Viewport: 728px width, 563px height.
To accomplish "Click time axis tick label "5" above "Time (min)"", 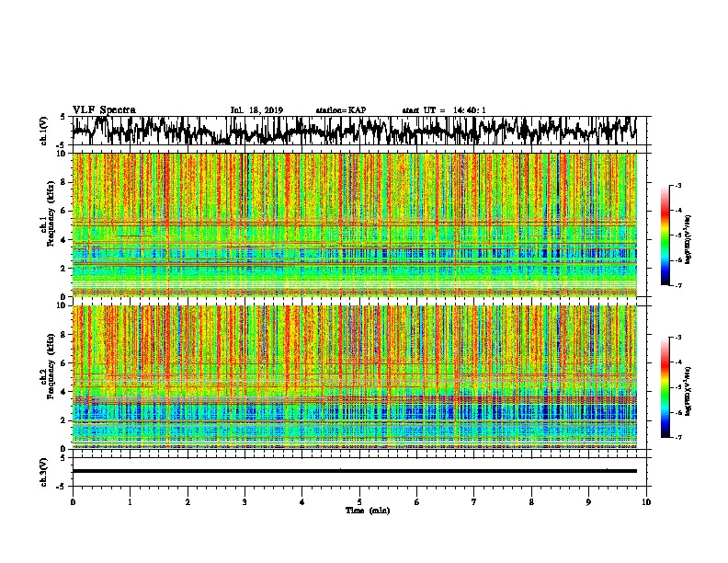I will (359, 502).
